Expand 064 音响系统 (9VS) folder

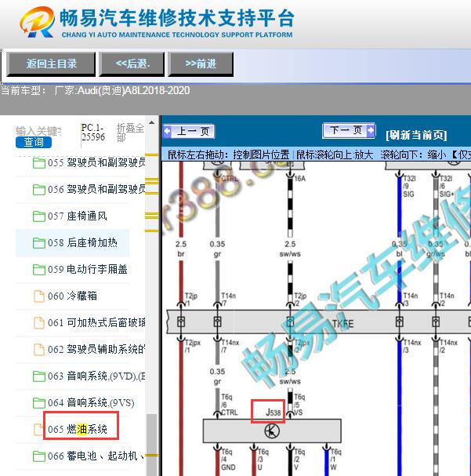click(91, 403)
